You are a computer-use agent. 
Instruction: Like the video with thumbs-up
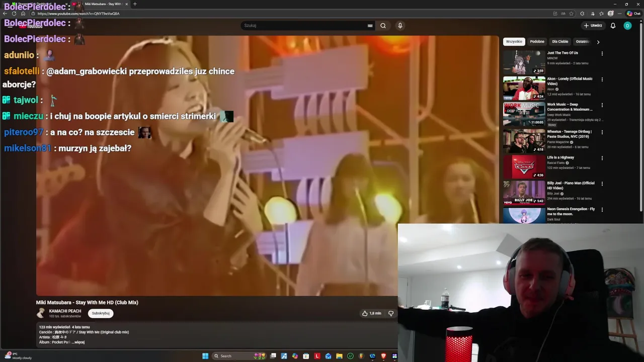(x=372, y=313)
